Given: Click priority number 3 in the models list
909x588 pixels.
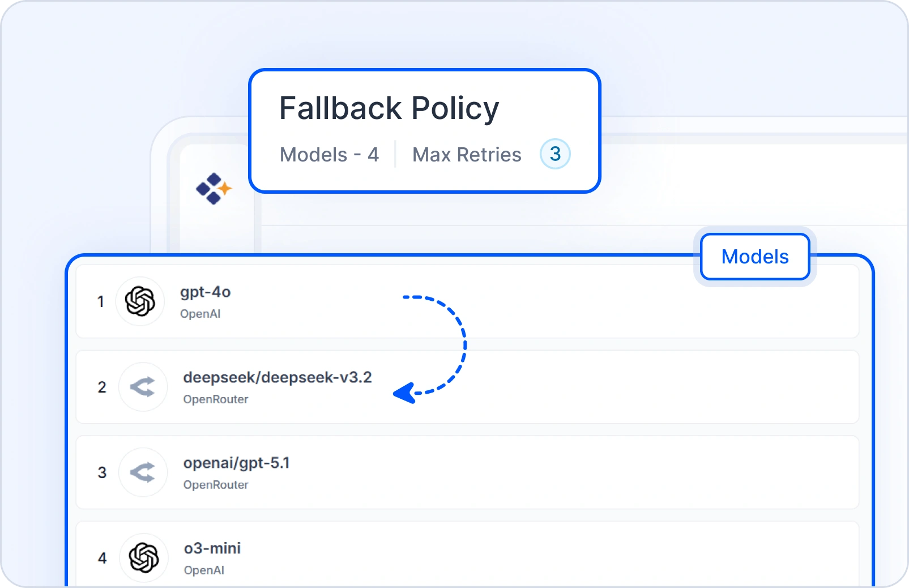Looking at the screenshot, I should (x=102, y=472).
